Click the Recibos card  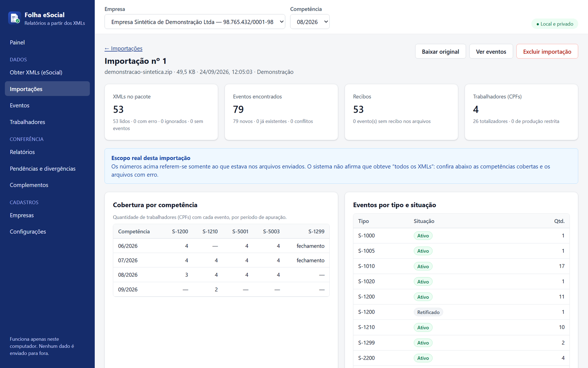[x=401, y=112]
